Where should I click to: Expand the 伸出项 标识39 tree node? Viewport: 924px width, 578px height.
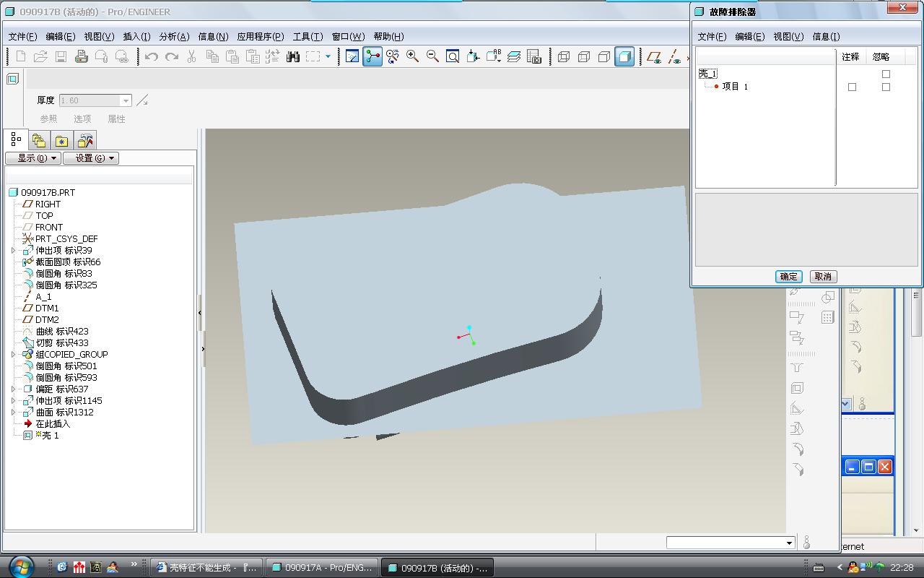[x=13, y=250]
